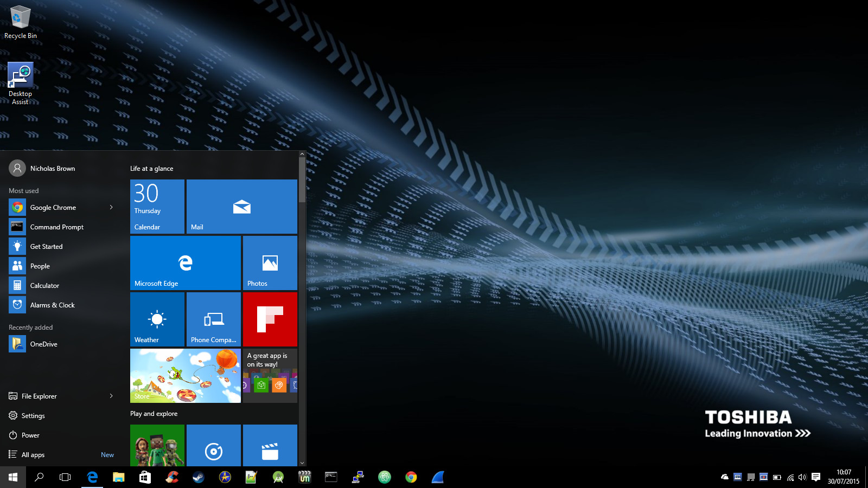
Task: Expand the File Explorer submenu arrow
Action: [x=111, y=396]
